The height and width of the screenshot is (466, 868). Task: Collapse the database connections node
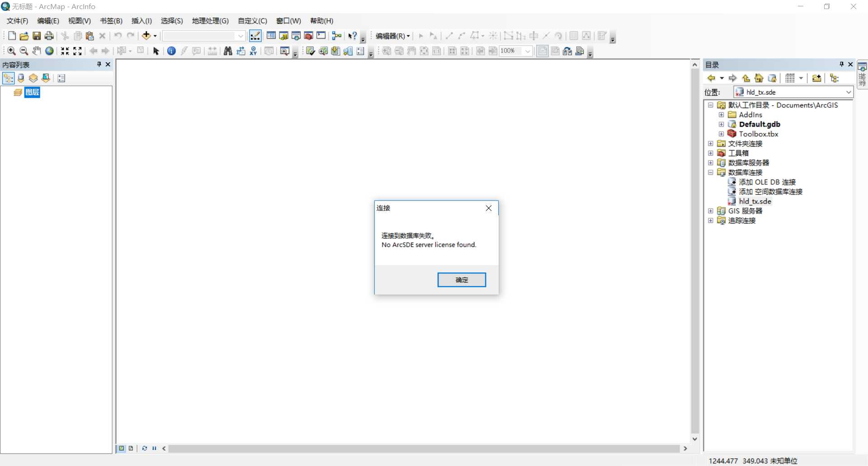(x=711, y=172)
